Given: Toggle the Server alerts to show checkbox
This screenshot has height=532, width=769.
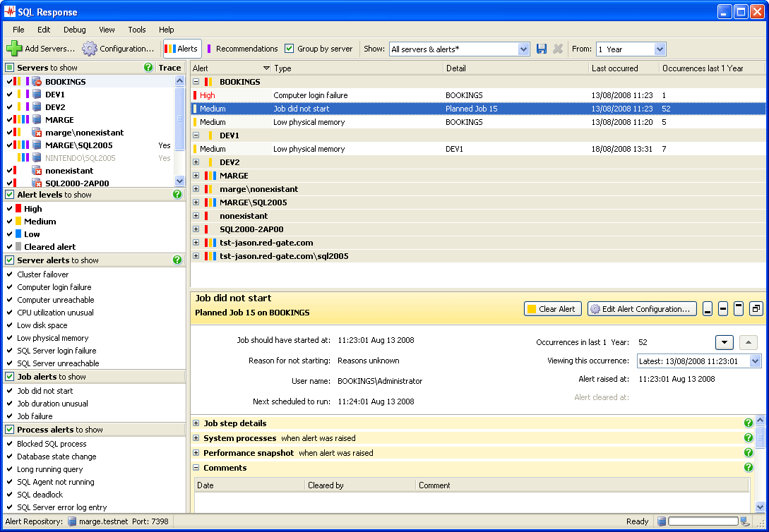Looking at the screenshot, I should 9,260.
